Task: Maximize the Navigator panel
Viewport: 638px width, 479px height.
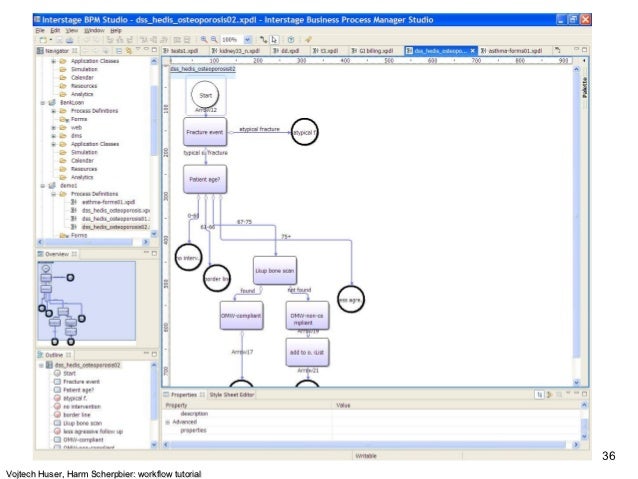Action: click(x=154, y=50)
